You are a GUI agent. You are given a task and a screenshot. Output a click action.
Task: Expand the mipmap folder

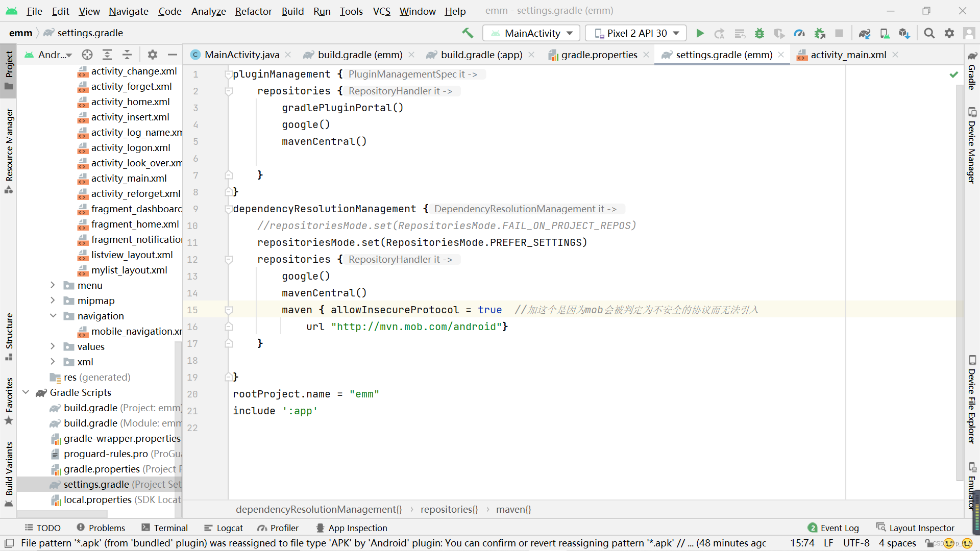[53, 300]
